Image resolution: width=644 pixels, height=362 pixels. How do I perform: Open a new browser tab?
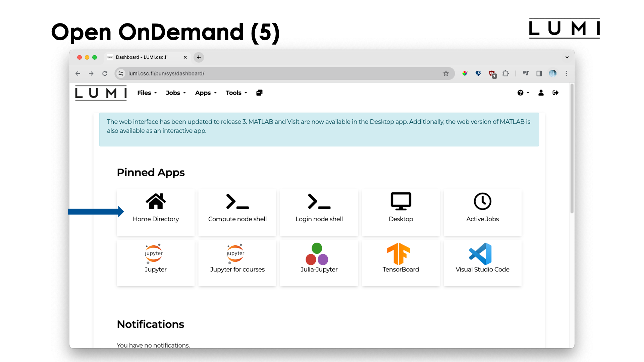pos(199,57)
